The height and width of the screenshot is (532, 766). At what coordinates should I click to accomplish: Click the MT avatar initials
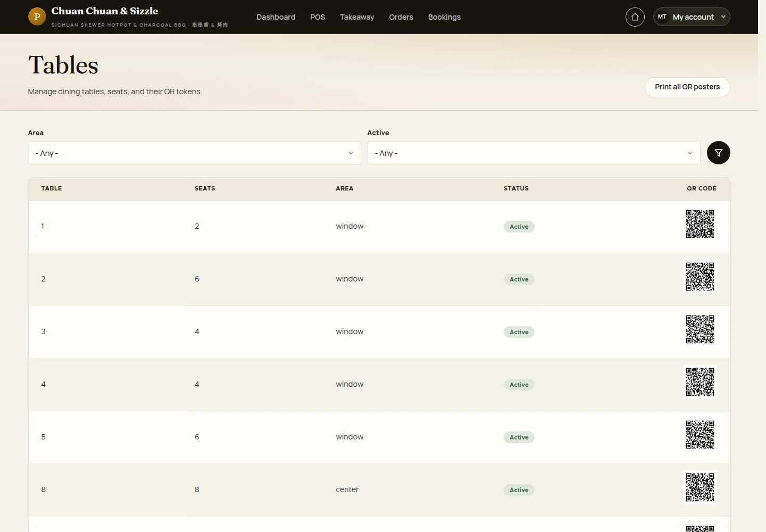coord(662,17)
